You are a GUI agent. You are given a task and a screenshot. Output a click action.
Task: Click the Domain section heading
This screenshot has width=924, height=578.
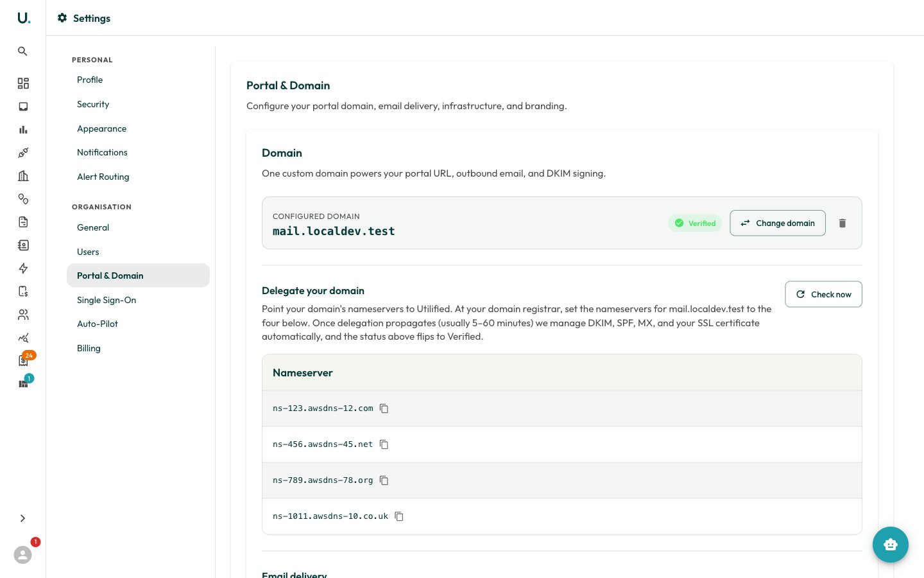click(282, 153)
